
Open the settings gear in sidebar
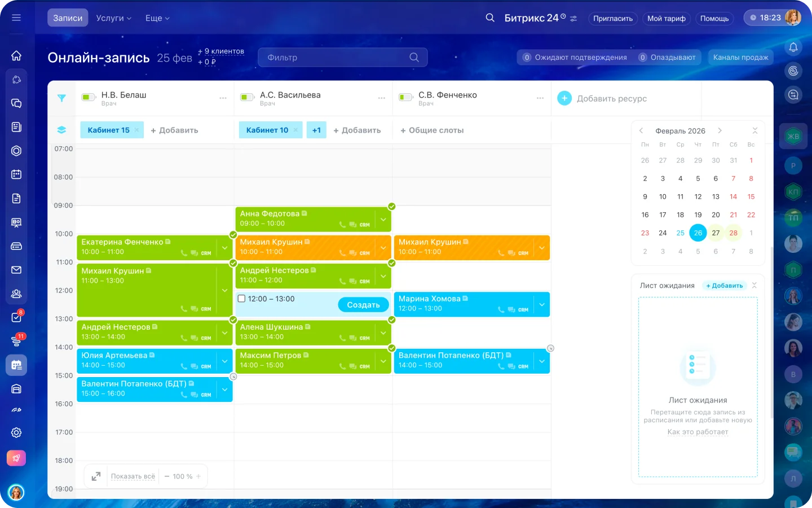coord(16,432)
